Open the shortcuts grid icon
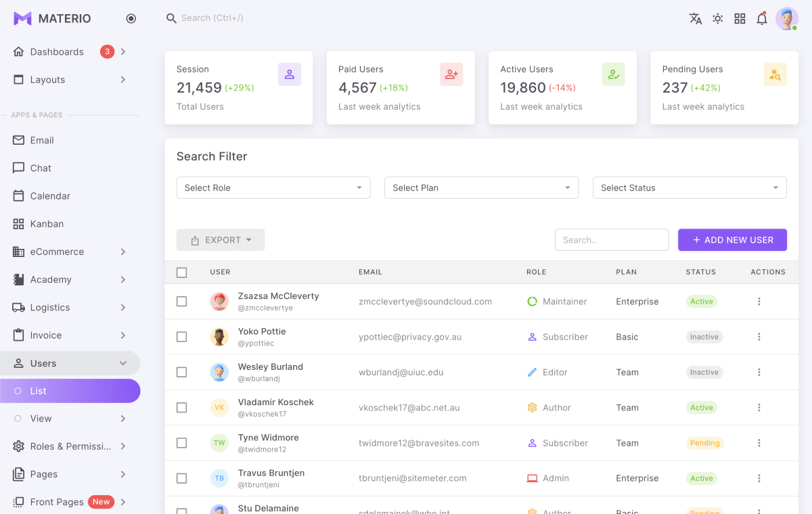The height and width of the screenshot is (514, 812). pyautogui.click(x=740, y=19)
